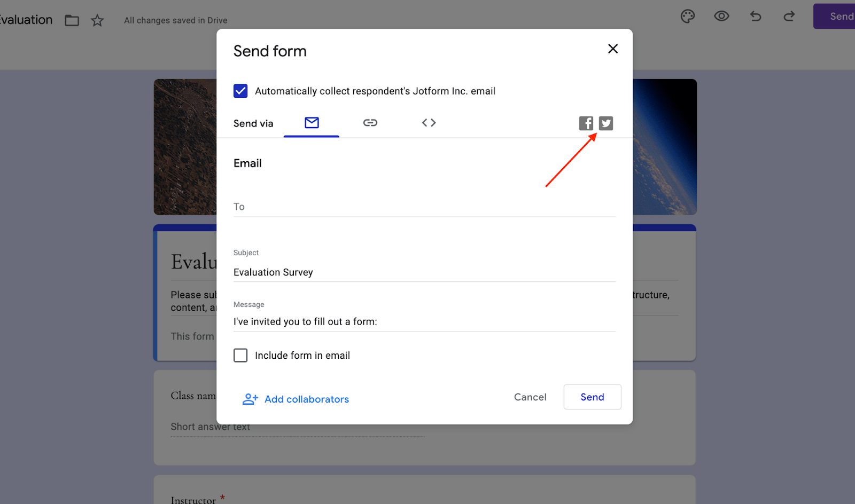This screenshot has width=855, height=504.
Task: Click the undo arrow icon
Action: [756, 17]
